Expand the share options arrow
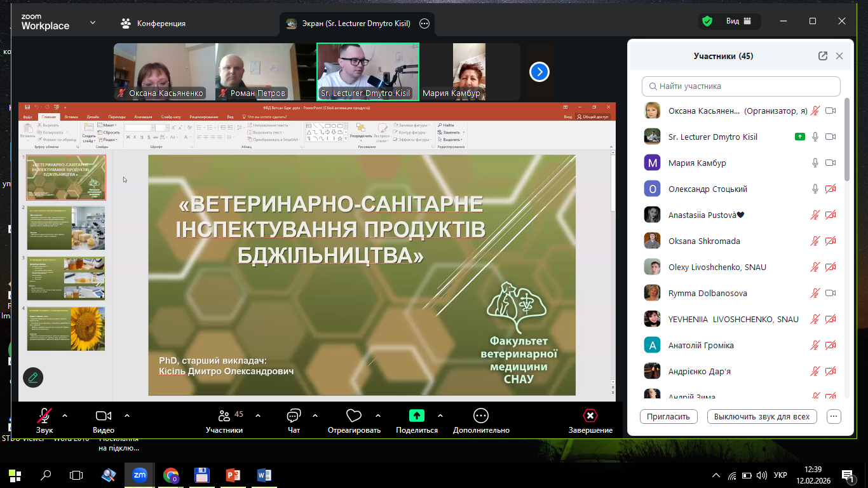The height and width of the screenshot is (488, 868). 440,416
